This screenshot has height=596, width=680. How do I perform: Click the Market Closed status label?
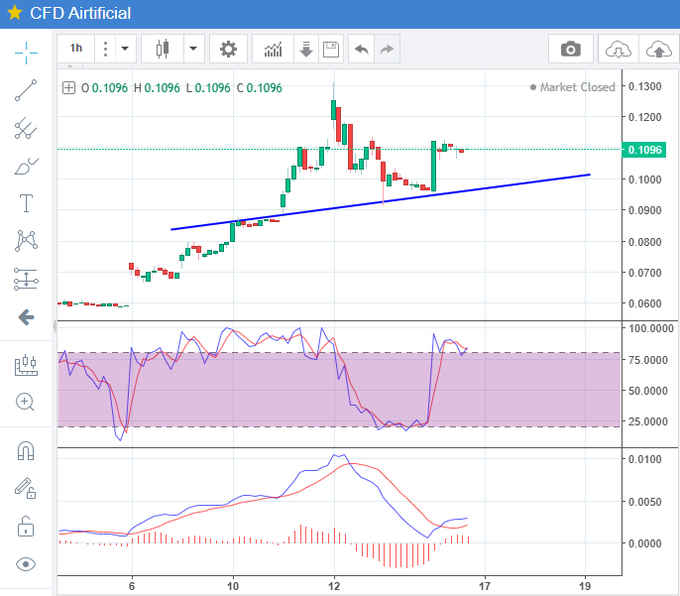[572, 87]
